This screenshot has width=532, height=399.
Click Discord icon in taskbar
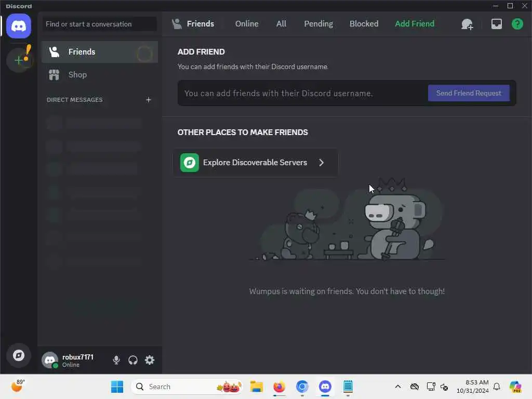pos(325,387)
